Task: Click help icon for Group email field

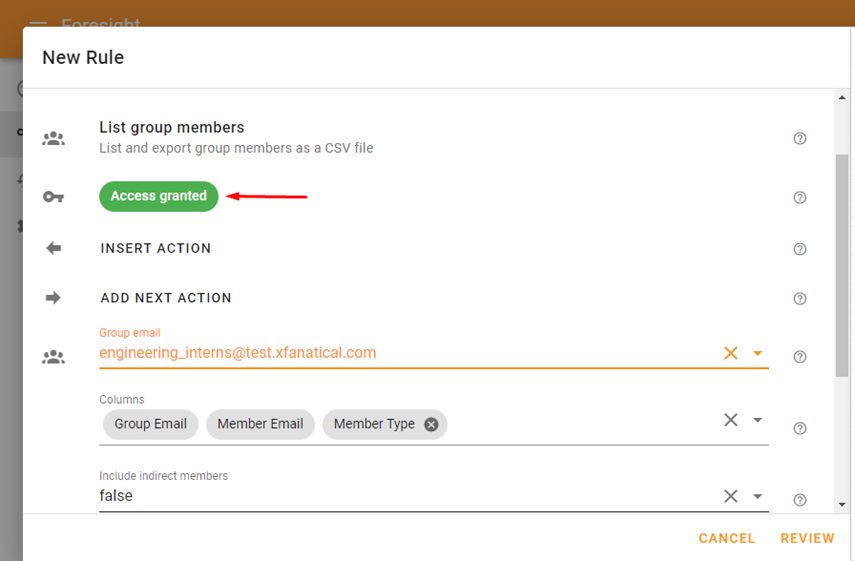Action: click(x=799, y=357)
